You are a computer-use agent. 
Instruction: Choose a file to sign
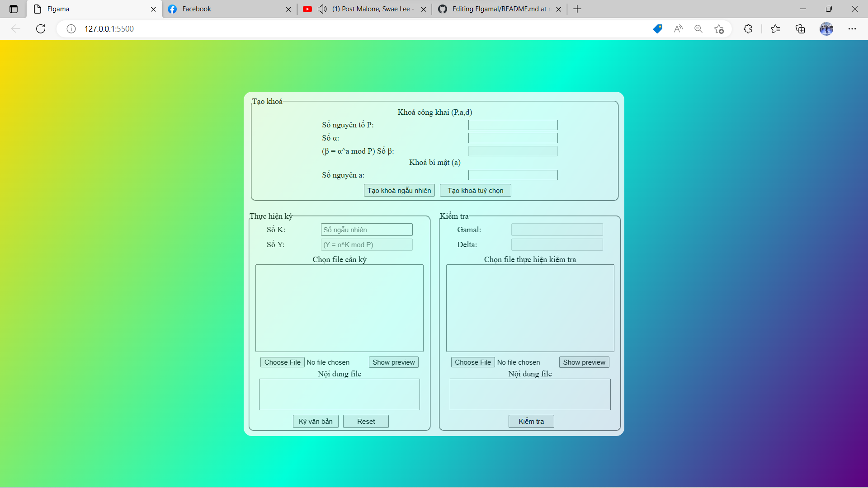point(282,362)
